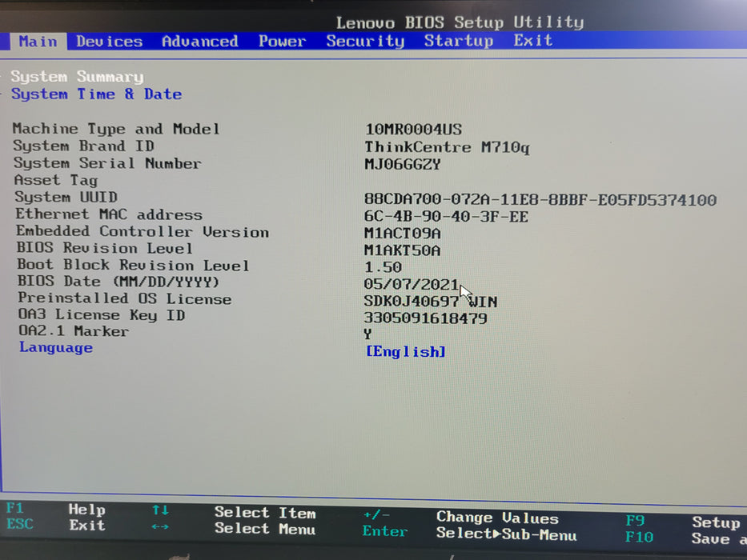Click the Ethernet MAC address label
Viewport: 747px width, 560px height.
click(x=109, y=214)
